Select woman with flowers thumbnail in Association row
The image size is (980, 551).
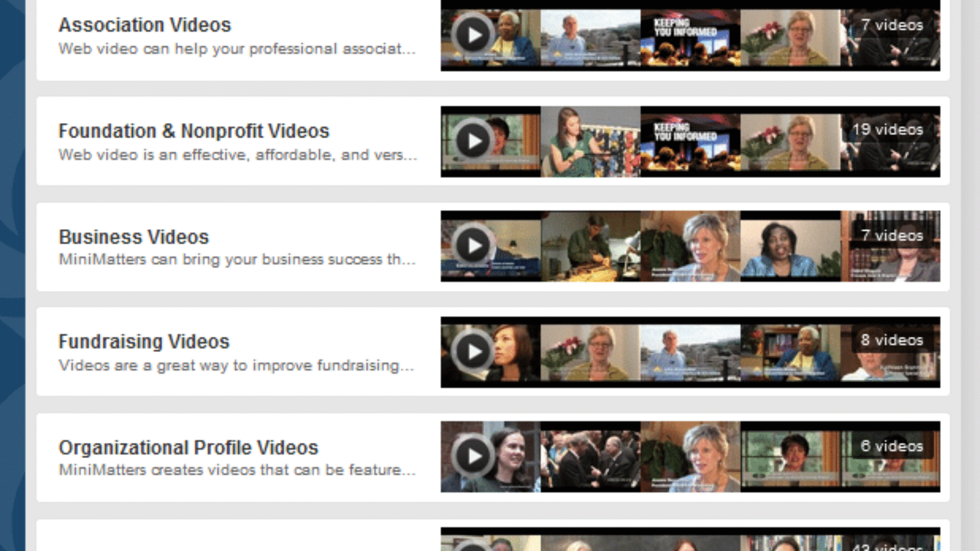tap(791, 38)
